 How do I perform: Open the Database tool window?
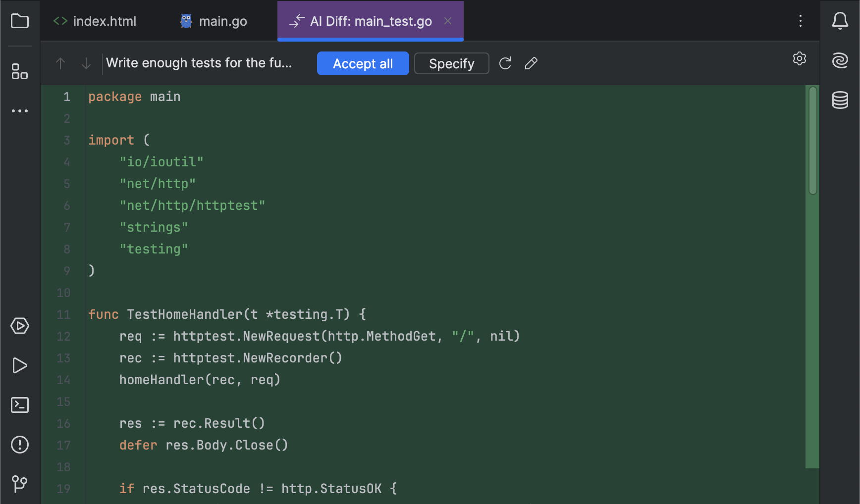(841, 100)
